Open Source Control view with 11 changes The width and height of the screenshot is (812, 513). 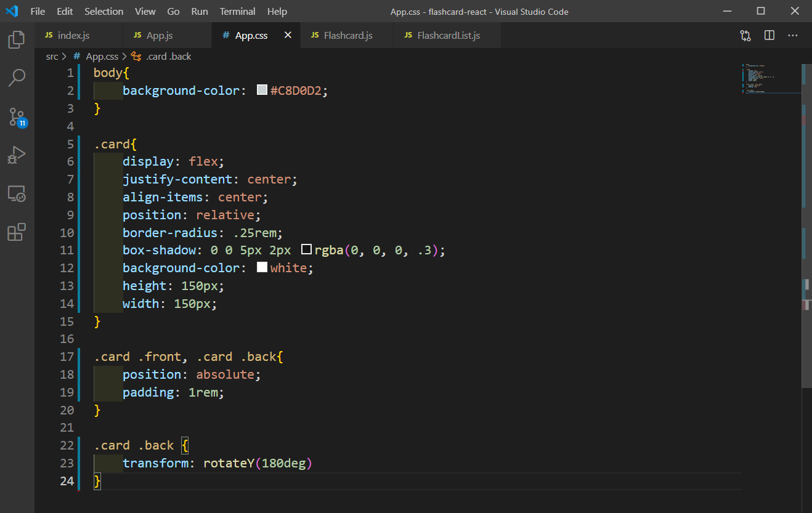17,117
